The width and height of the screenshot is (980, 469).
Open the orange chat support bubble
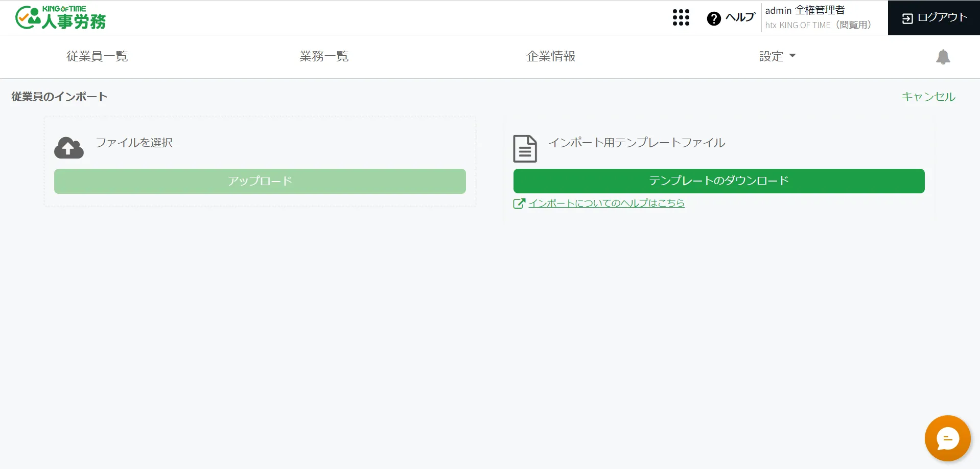point(947,438)
